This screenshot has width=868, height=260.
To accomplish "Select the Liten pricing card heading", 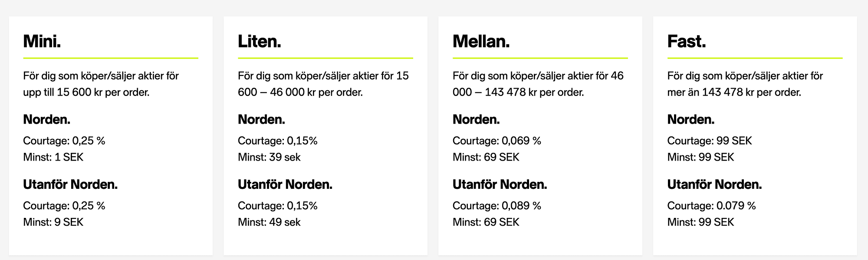I will pos(260,41).
